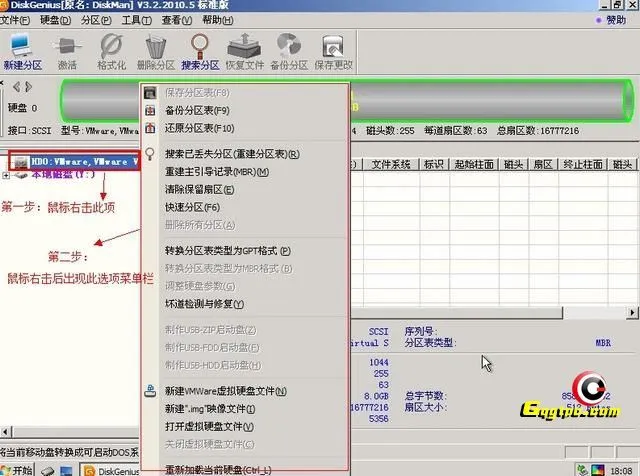
Task: Click the 新建VMWare虚拟硬盘 menu icon
Action: (x=150, y=391)
